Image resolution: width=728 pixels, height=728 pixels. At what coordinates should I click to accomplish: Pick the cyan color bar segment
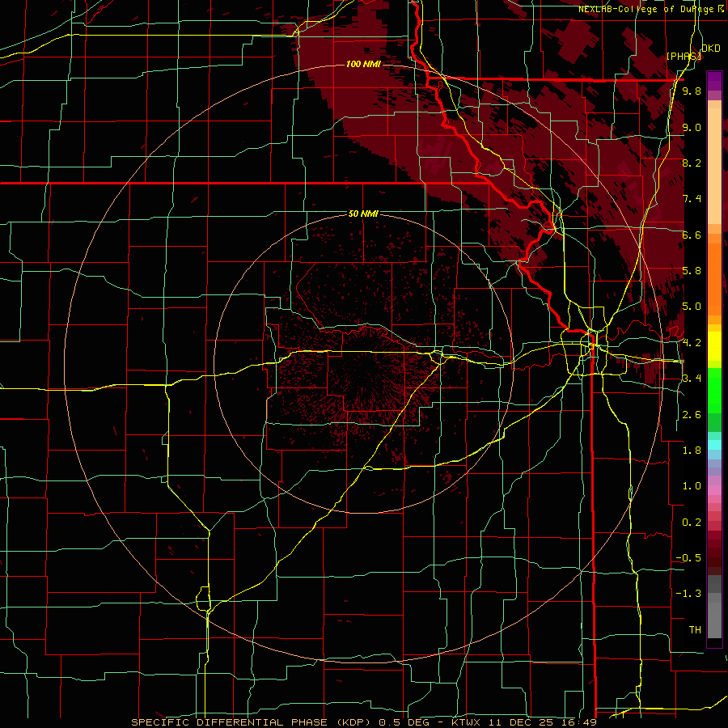714,445
